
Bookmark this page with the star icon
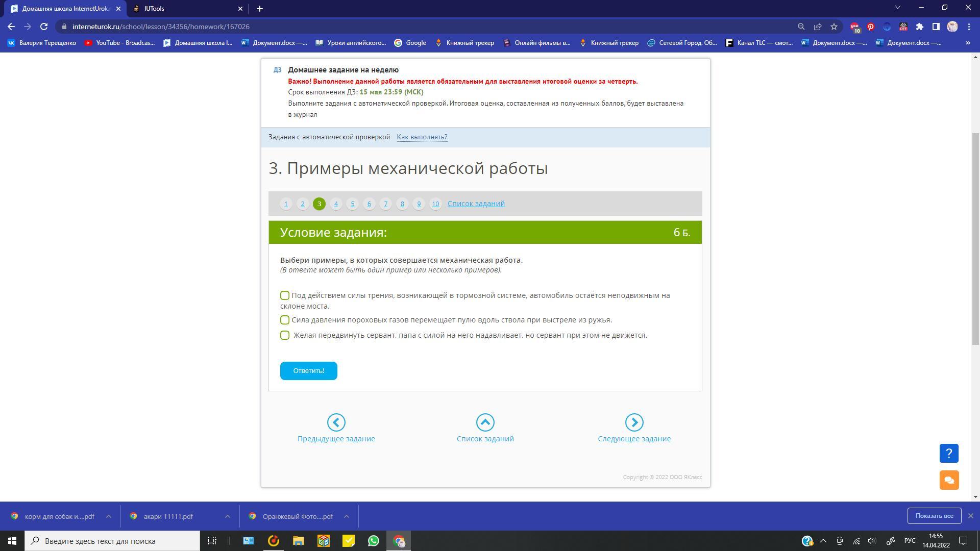[x=834, y=27]
